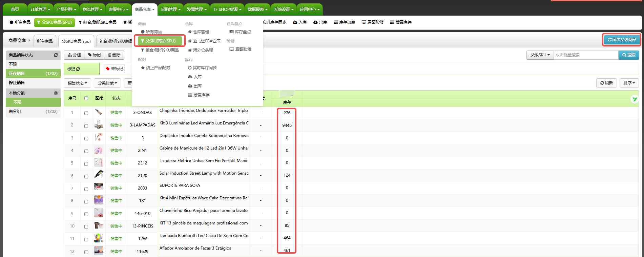Open the 父级SKU search type dropdown
The width and height of the screenshot is (644, 257).
pos(540,55)
